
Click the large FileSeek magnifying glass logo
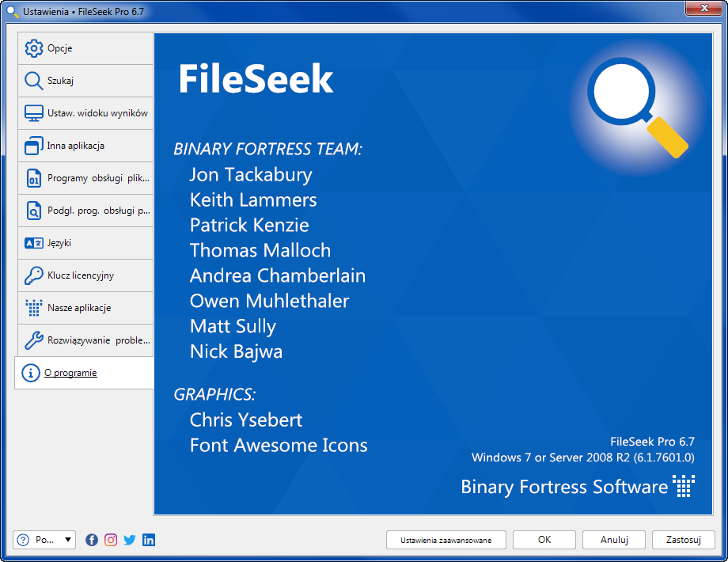click(x=638, y=108)
